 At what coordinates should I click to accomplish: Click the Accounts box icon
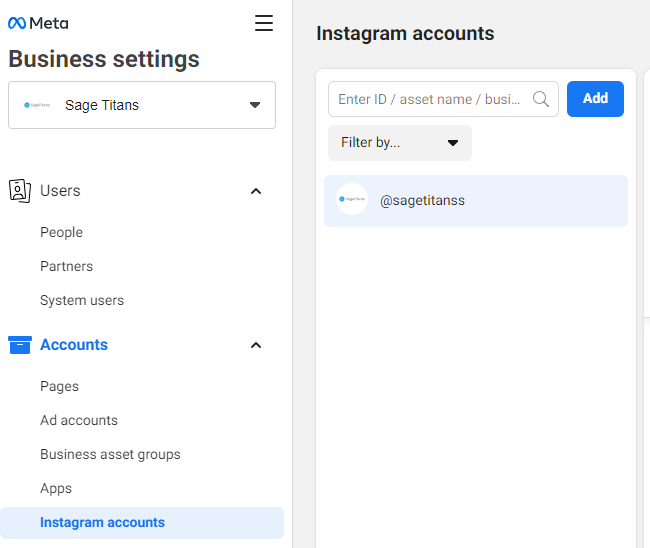click(20, 345)
